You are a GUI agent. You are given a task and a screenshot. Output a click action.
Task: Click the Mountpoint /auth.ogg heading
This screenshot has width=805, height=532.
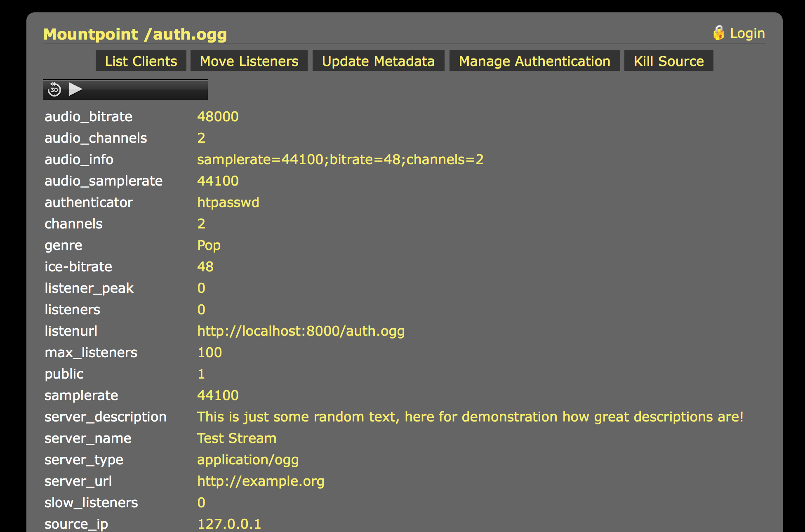(135, 34)
